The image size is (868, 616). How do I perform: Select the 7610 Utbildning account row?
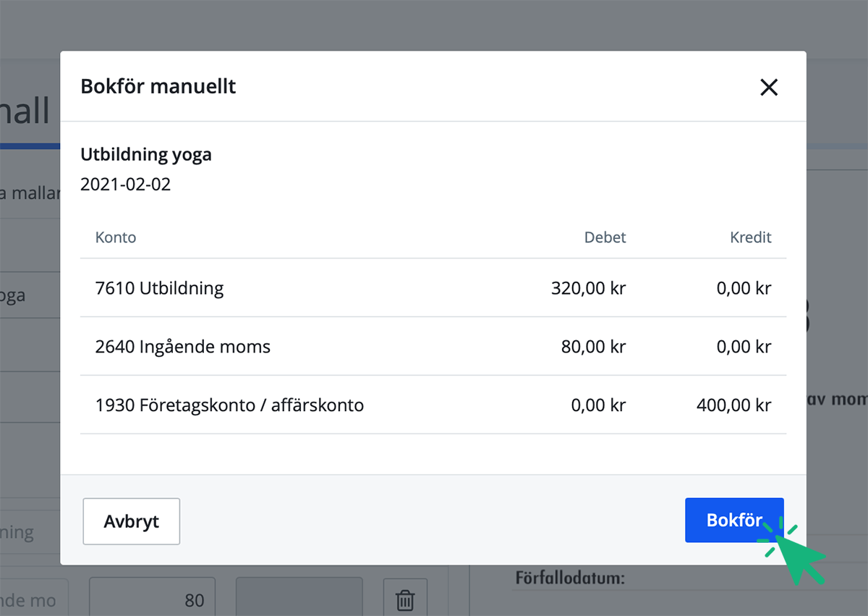click(160, 287)
